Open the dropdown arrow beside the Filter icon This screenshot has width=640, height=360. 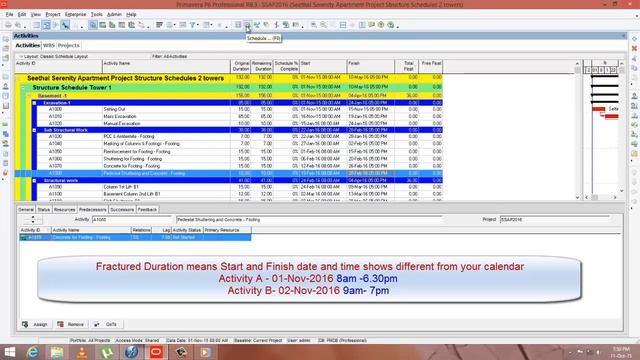click(198, 25)
